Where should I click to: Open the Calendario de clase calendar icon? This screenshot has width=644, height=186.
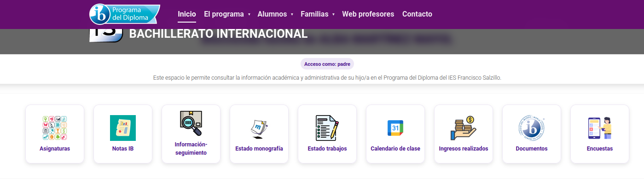tap(395, 128)
